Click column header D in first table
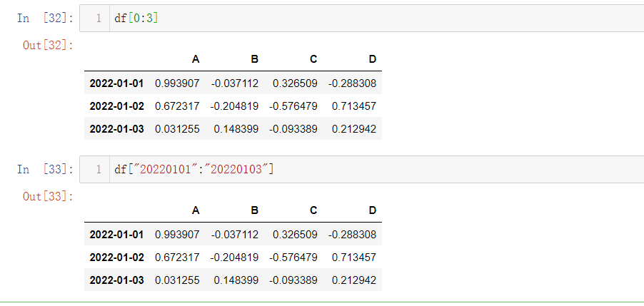 [x=372, y=59]
